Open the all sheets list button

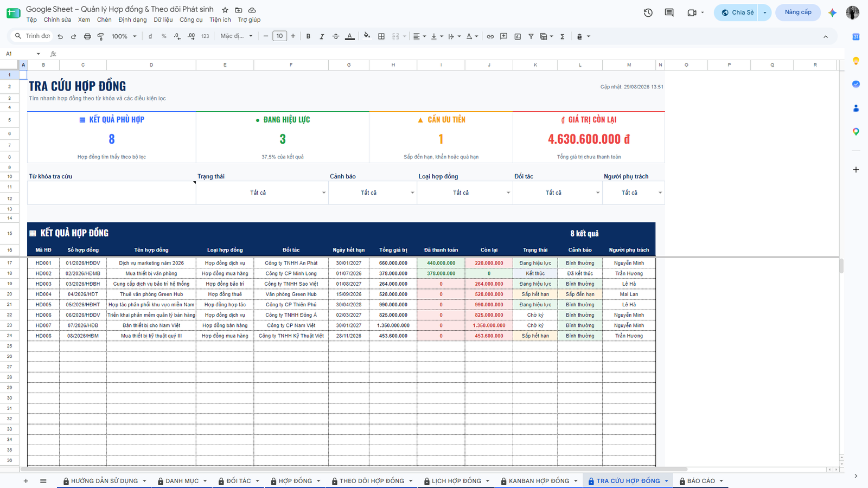[x=43, y=481]
